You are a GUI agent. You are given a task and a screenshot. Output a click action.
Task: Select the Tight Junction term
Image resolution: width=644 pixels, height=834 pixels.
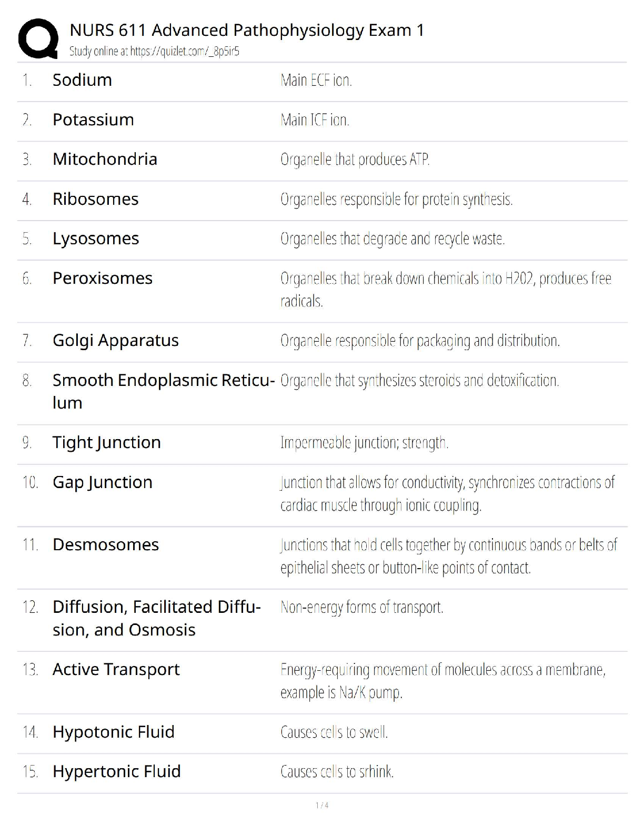pos(107,442)
